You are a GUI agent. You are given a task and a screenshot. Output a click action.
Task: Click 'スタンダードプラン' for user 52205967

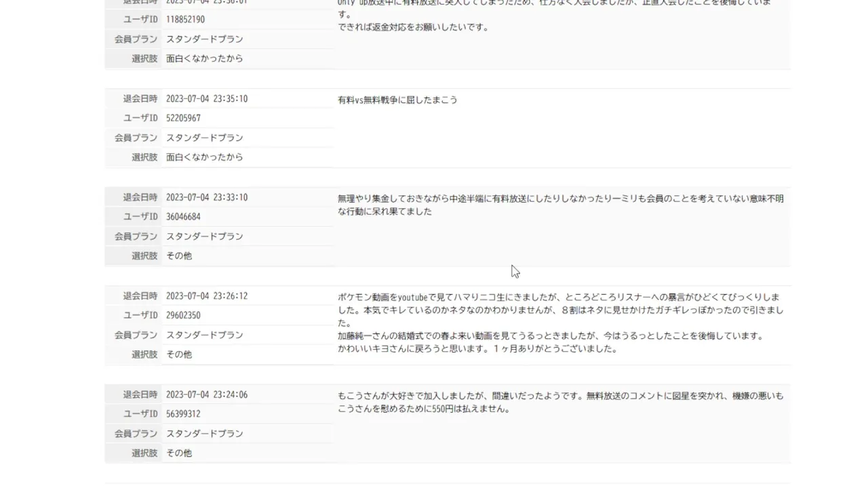[205, 138]
